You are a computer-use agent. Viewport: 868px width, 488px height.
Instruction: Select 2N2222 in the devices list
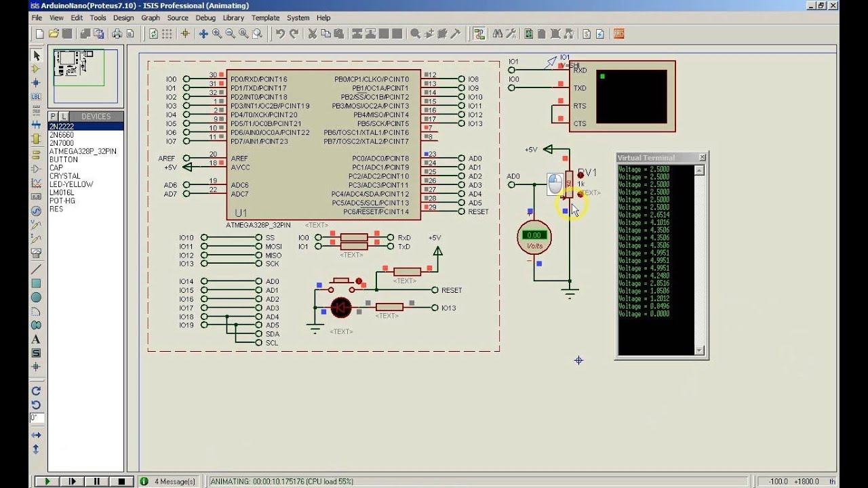pyautogui.click(x=86, y=126)
